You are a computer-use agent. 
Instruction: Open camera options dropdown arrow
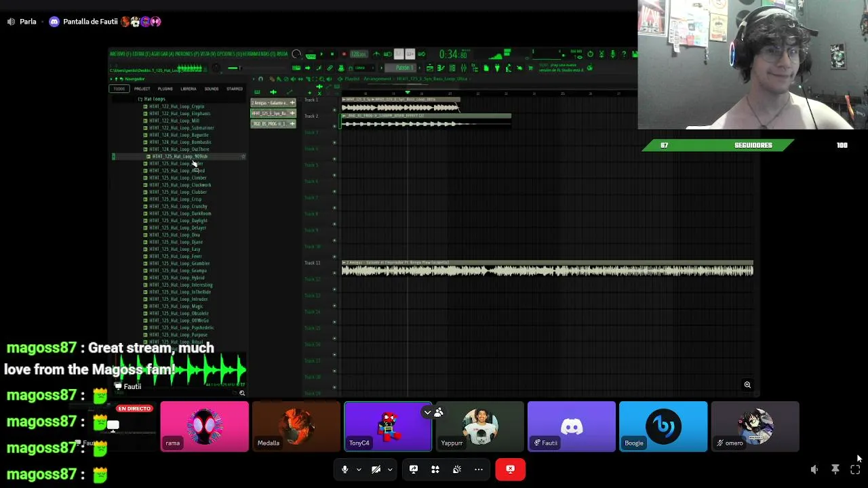click(390, 469)
